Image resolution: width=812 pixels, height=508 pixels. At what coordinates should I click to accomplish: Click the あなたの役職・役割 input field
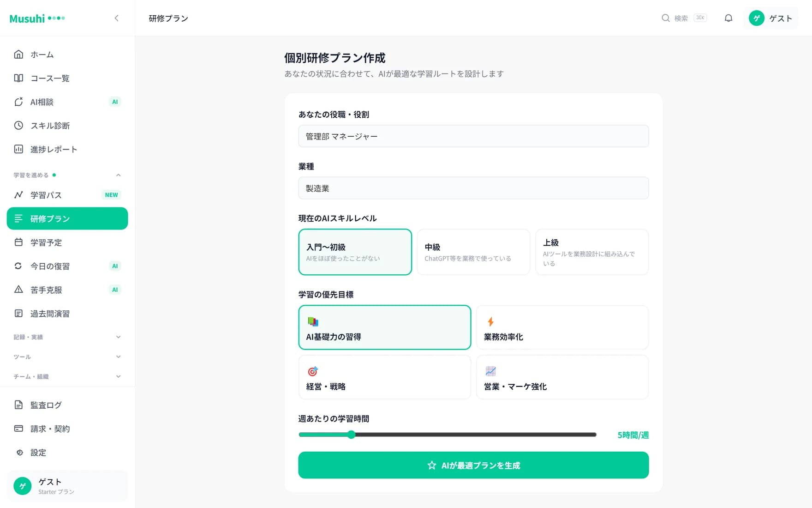(x=473, y=136)
